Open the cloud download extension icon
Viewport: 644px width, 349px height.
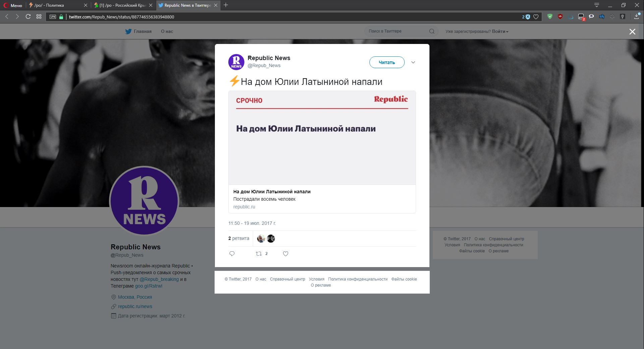tap(612, 16)
